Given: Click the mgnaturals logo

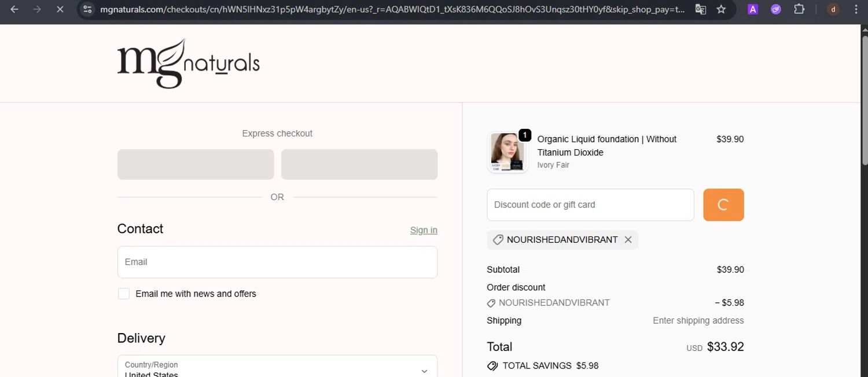Looking at the screenshot, I should tap(188, 64).
